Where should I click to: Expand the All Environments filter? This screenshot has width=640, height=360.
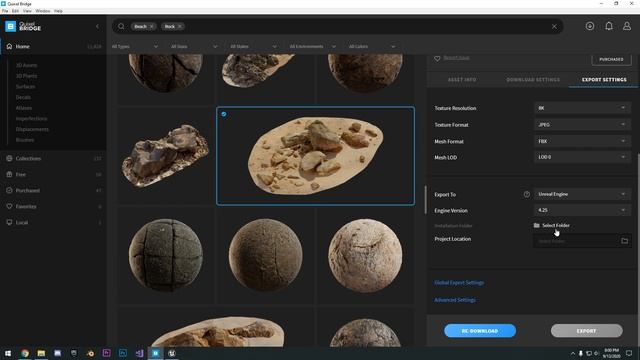(x=313, y=47)
